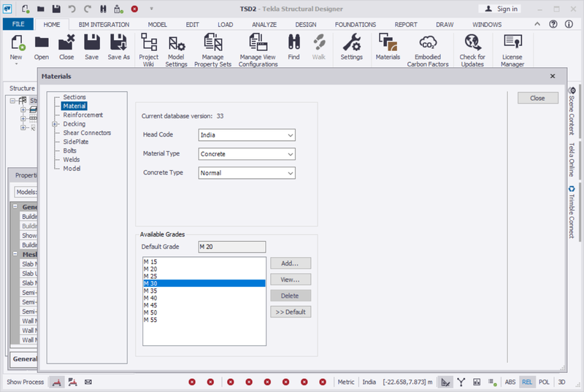The width and height of the screenshot is (584, 392).
Task: Open the Material Type dropdown
Action: tap(247, 154)
